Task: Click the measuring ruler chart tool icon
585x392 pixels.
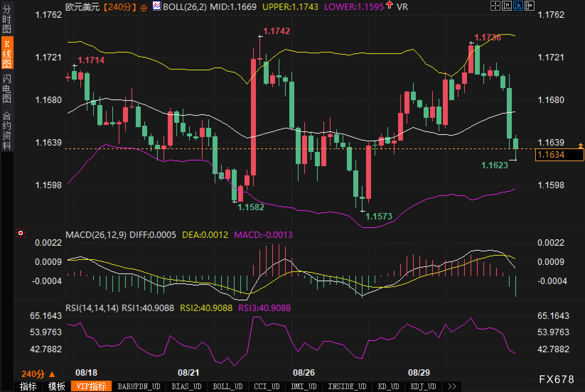Action: click(x=506, y=6)
